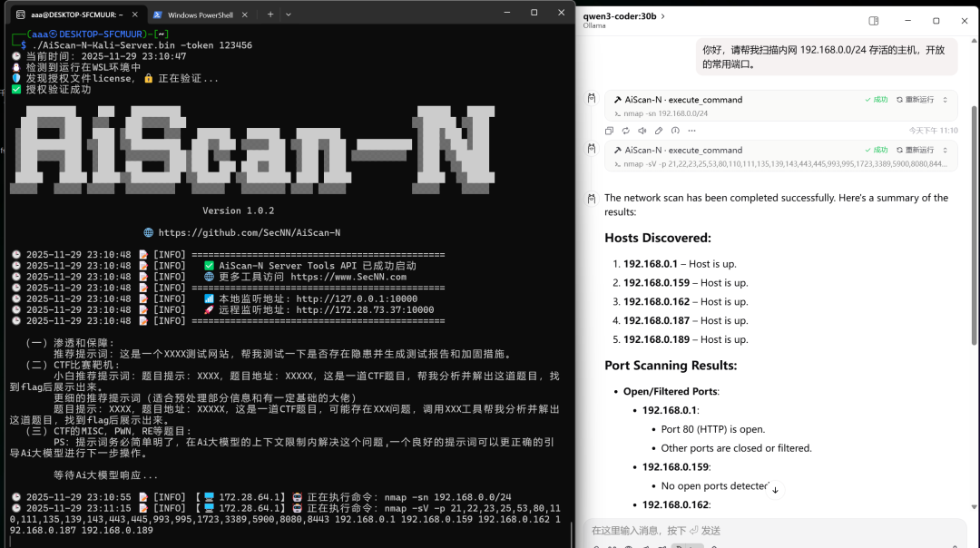
Task: Switch to the aaa@DESKTOP-SFCMUUR terminal tab
Action: tap(77, 15)
